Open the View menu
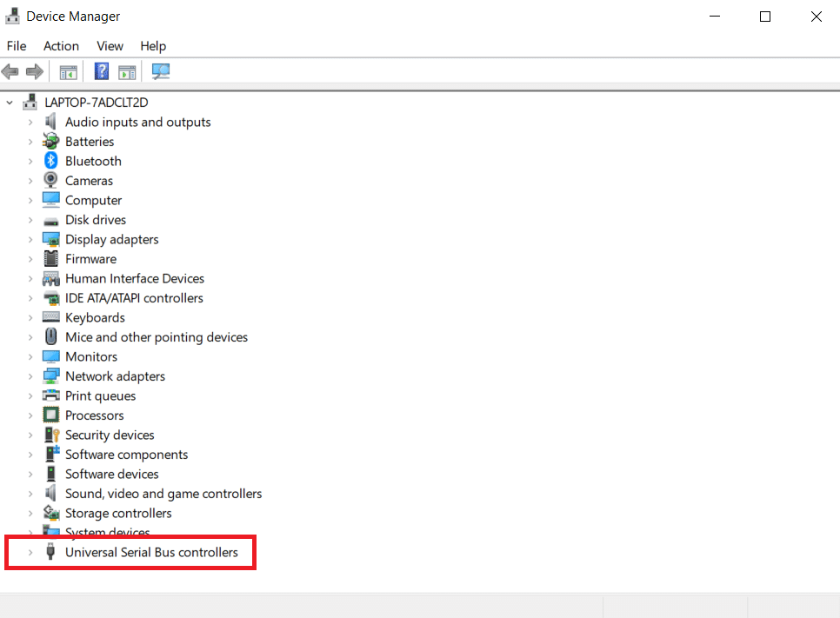This screenshot has width=840, height=618. coord(110,46)
